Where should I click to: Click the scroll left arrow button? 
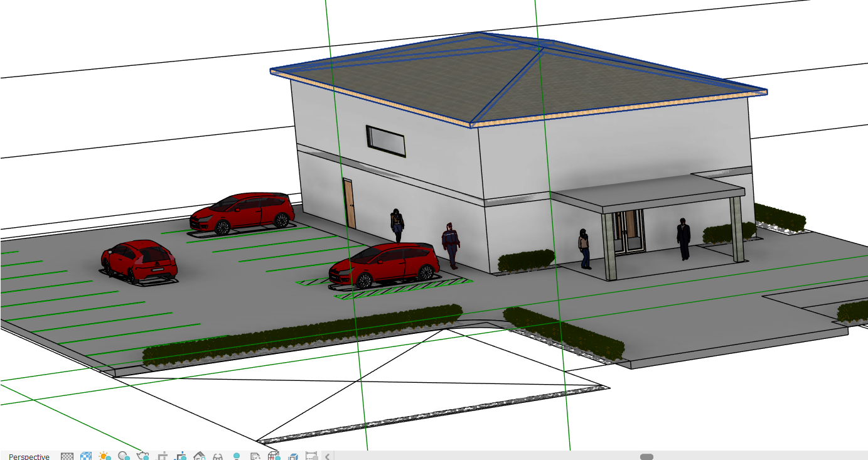pyautogui.click(x=328, y=456)
